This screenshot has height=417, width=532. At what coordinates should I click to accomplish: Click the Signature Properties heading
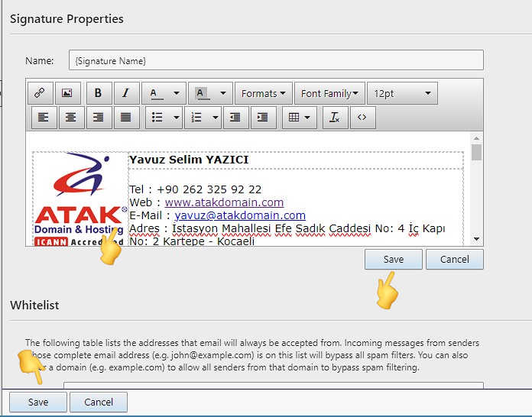pos(66,19)
